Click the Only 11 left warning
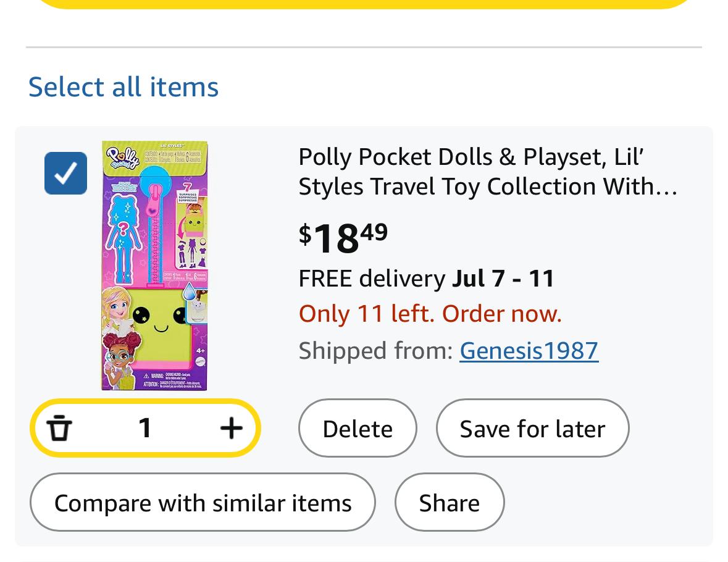728x562 pixels. [x=430, y=314]
